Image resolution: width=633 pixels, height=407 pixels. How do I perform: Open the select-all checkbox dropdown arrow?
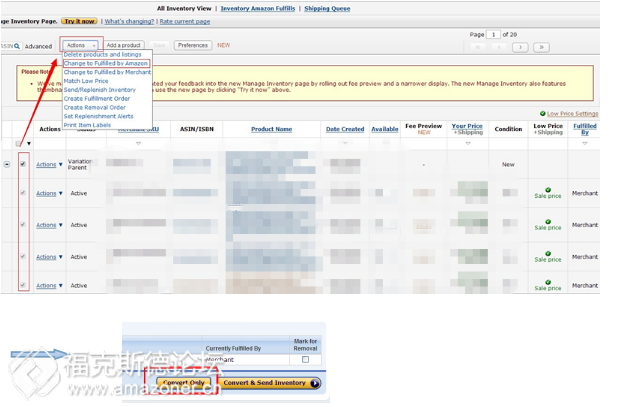click(29, 143)
